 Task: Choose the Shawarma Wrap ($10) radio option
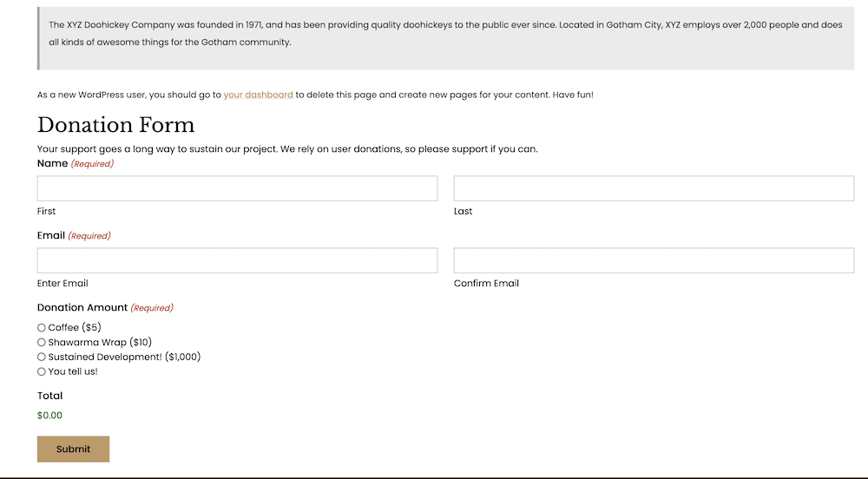pos(42,343)
